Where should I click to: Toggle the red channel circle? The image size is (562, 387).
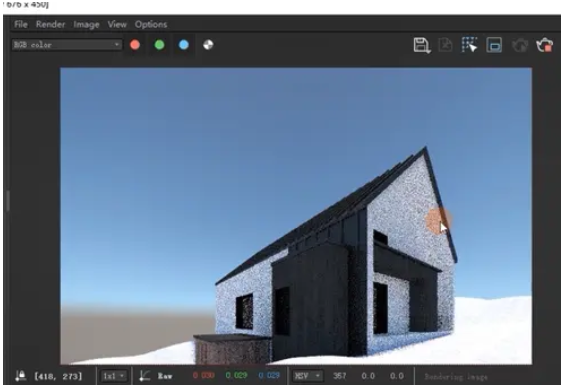135,45
